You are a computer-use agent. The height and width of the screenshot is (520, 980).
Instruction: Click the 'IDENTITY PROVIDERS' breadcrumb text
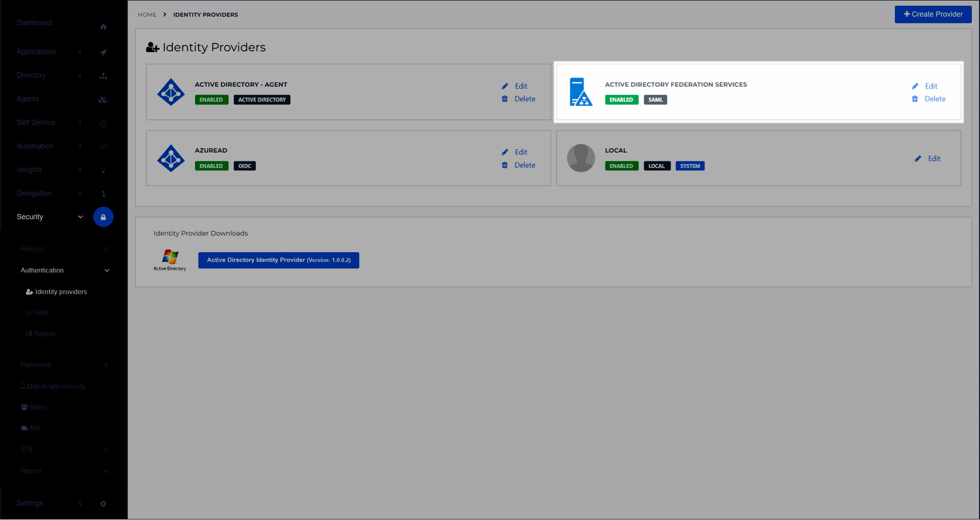205,15
